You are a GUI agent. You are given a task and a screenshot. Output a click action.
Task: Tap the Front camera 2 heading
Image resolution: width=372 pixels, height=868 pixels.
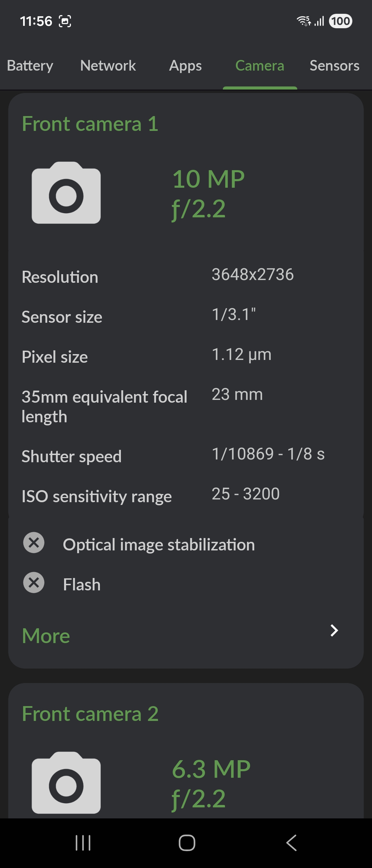(90, 714)
